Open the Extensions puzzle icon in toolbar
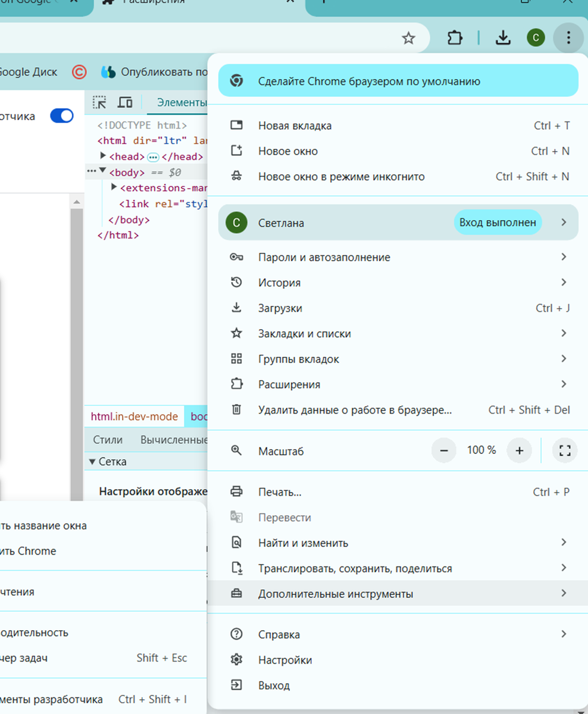588x714 pixels. coord(455,39)
